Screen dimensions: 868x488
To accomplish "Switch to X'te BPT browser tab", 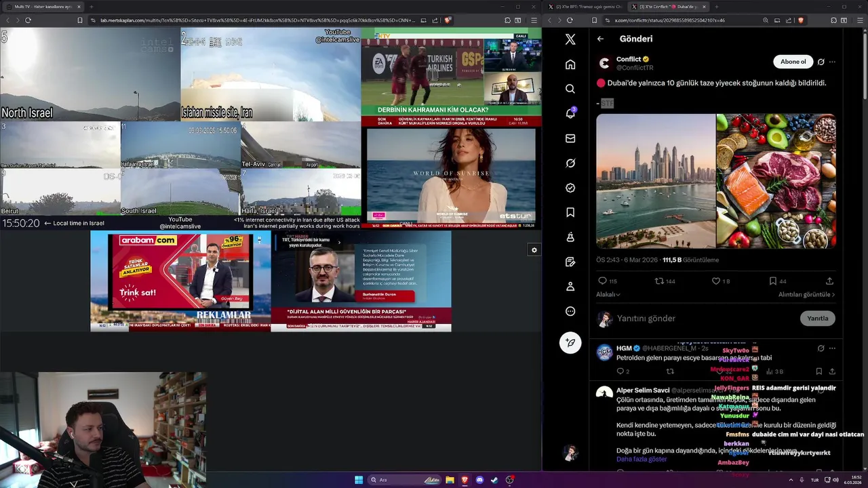I will pos(587,7).
